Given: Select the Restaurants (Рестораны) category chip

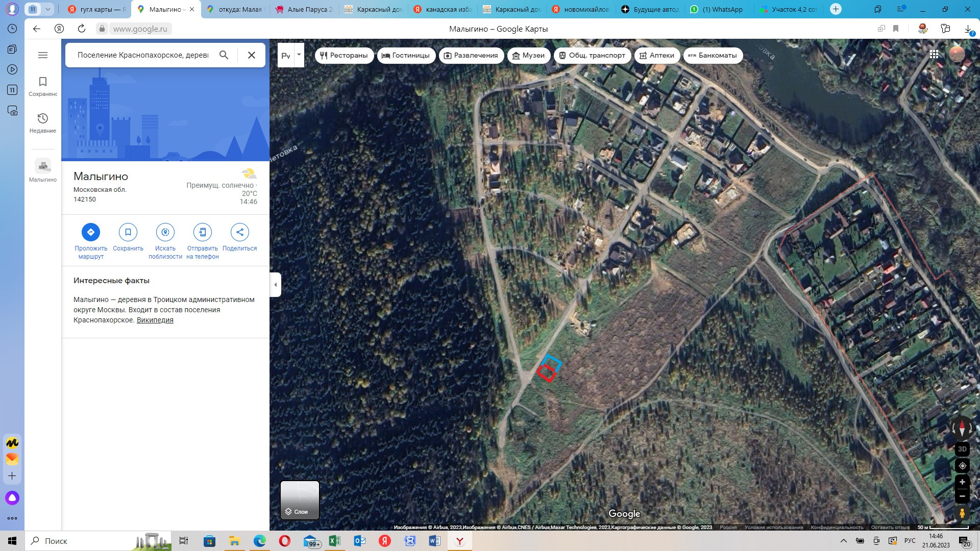Looking at the screenshot, I should (344, 55).
